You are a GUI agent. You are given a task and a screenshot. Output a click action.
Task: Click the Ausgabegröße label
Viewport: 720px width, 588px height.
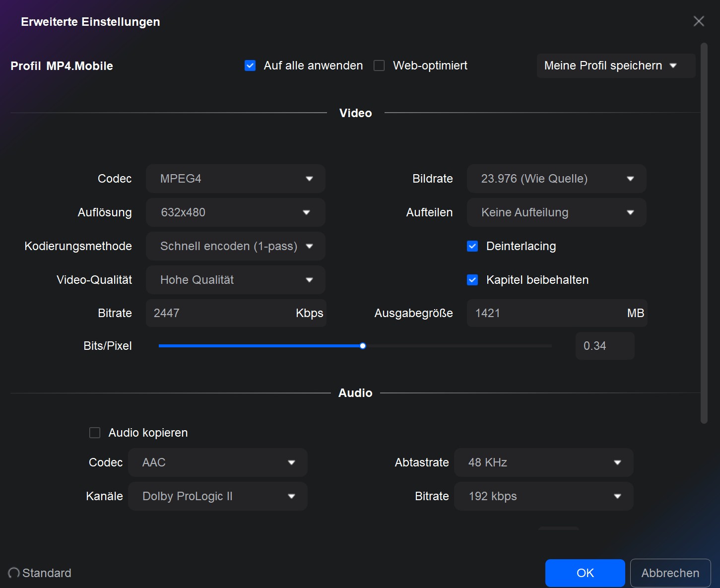click(x=414, y=313)
